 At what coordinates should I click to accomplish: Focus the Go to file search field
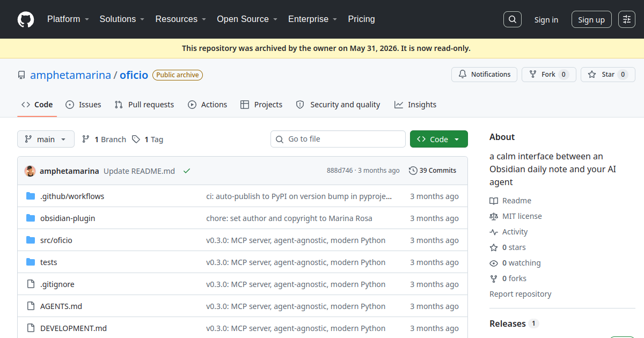338,139
